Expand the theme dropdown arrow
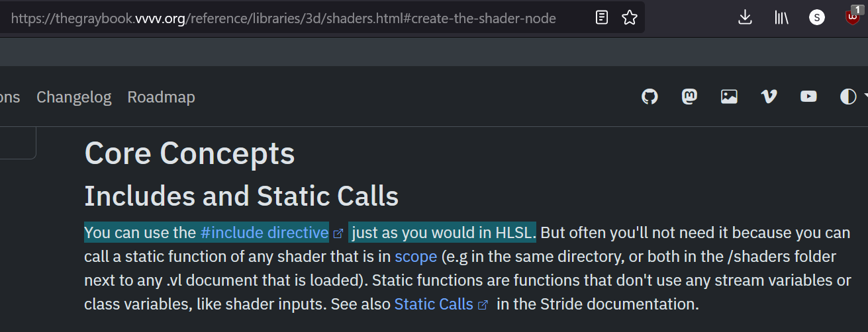The width and height of the screenshot is (868, 332). pos(865,97)
